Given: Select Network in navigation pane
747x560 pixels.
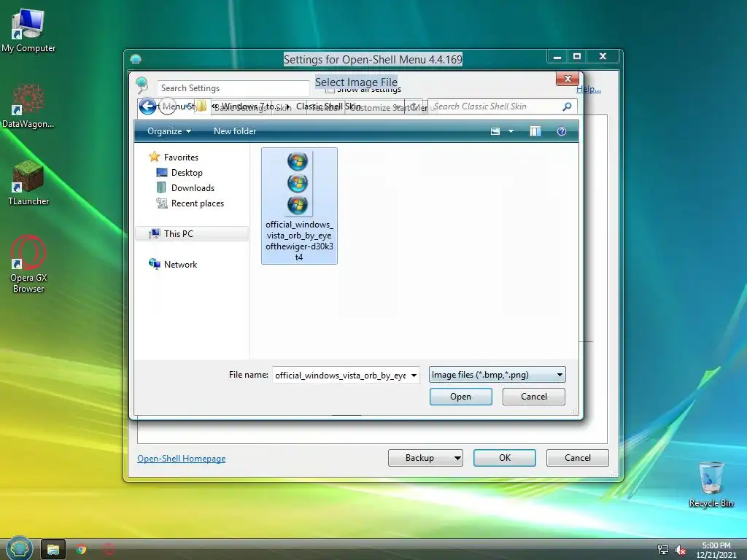Looking at the screenshot, I should (181, 264).
